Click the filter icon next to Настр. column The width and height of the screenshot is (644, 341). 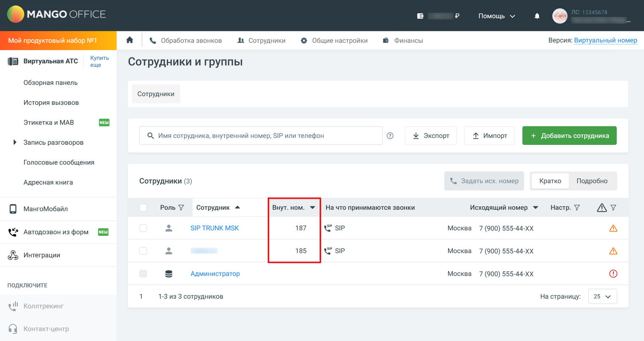[x=577, y=207]
